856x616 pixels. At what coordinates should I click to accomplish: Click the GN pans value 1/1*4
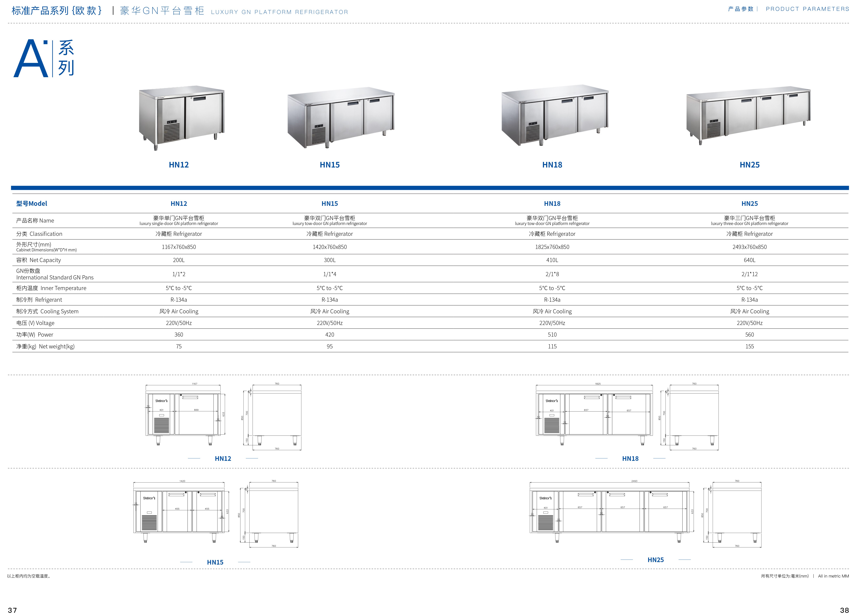click(330, 274)
